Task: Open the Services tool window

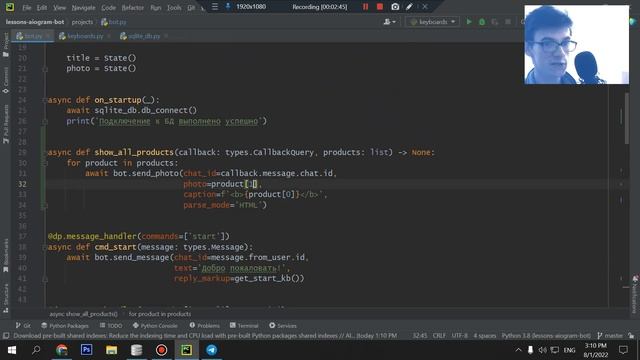Action: pyautogui.click(x=283, y=326)
